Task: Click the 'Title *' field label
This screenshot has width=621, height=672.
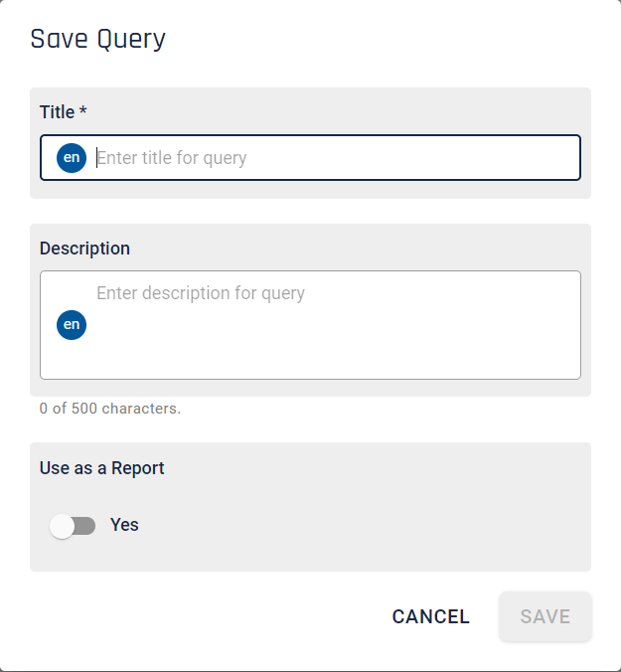Action: [x=64, y=112]
